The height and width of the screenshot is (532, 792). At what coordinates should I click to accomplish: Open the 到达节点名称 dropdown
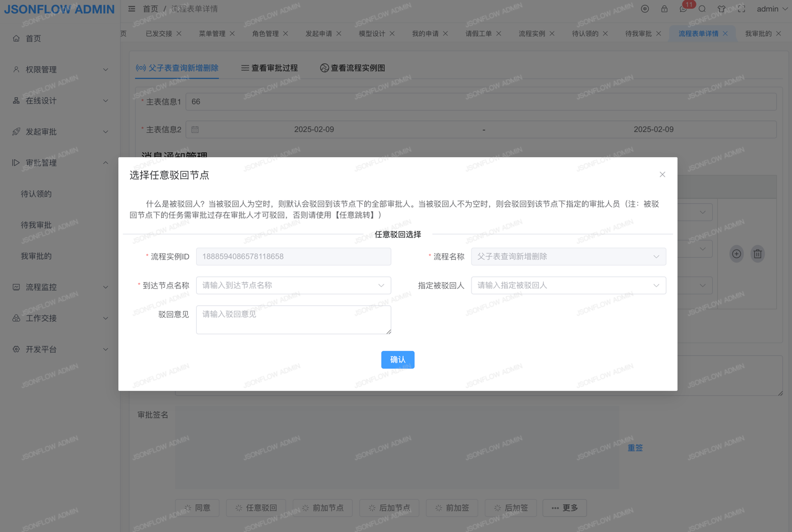click(x=293, y=285)
